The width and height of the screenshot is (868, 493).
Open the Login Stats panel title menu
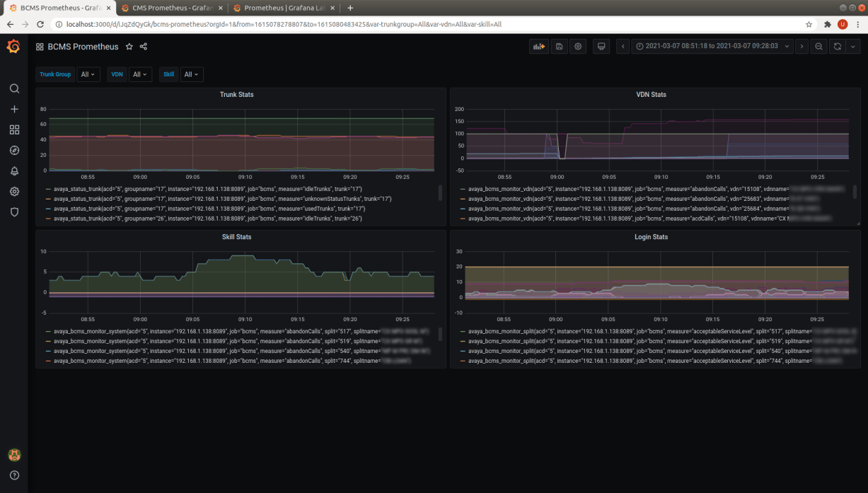651,237
